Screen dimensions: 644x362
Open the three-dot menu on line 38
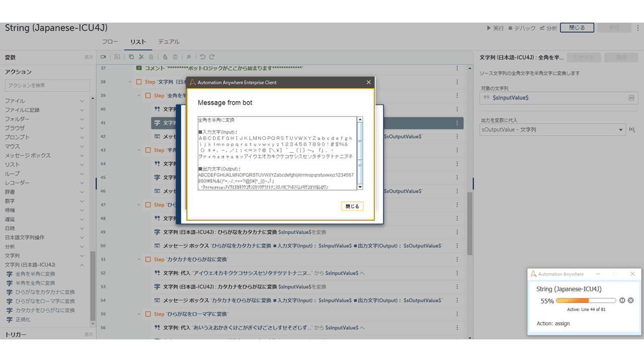click(457, 82)
